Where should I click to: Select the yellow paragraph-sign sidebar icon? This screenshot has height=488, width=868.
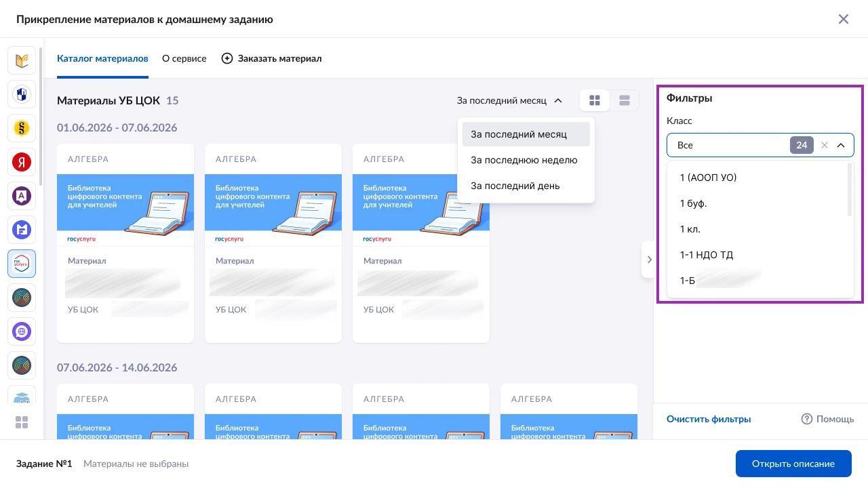[x=22, y=128]
